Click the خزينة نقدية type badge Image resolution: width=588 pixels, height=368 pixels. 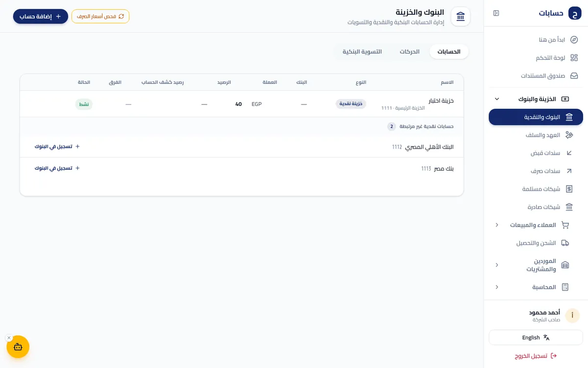(351, 104)
